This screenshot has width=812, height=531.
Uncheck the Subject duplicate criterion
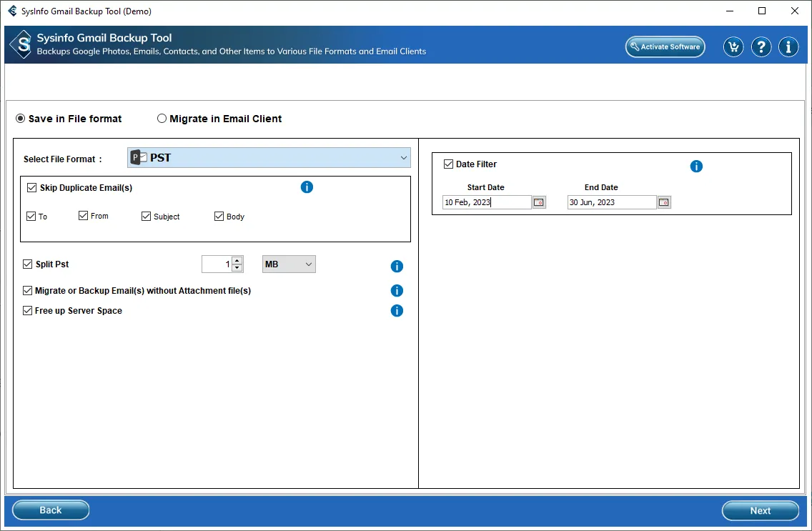(147, 217)
